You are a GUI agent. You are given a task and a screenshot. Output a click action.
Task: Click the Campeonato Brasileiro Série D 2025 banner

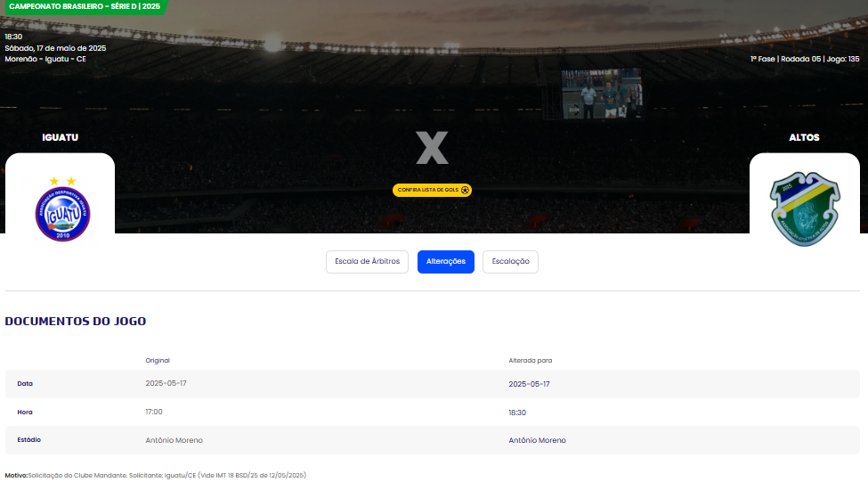pos(85,6)
